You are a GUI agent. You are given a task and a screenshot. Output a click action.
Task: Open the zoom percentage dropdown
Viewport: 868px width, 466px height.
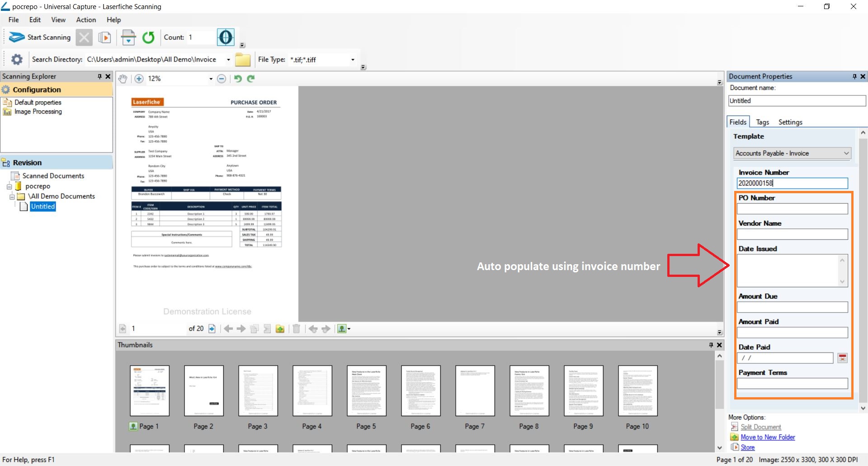coord(211,79)
